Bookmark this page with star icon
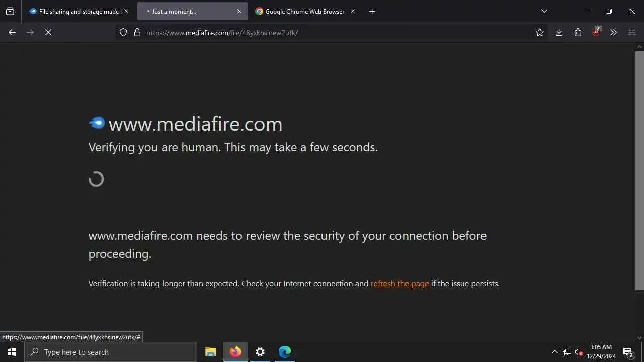Screen dimensions: 644x362 tap(540, 32)
